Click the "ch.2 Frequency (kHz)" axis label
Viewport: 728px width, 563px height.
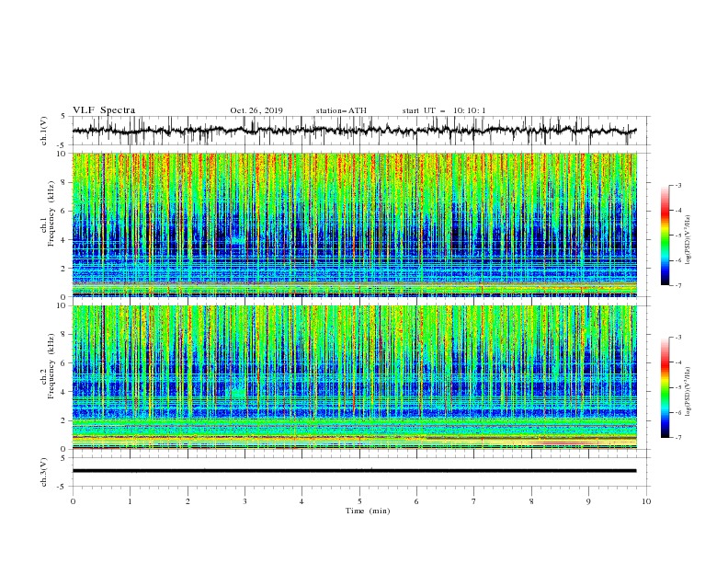click(x=48, y=366)
